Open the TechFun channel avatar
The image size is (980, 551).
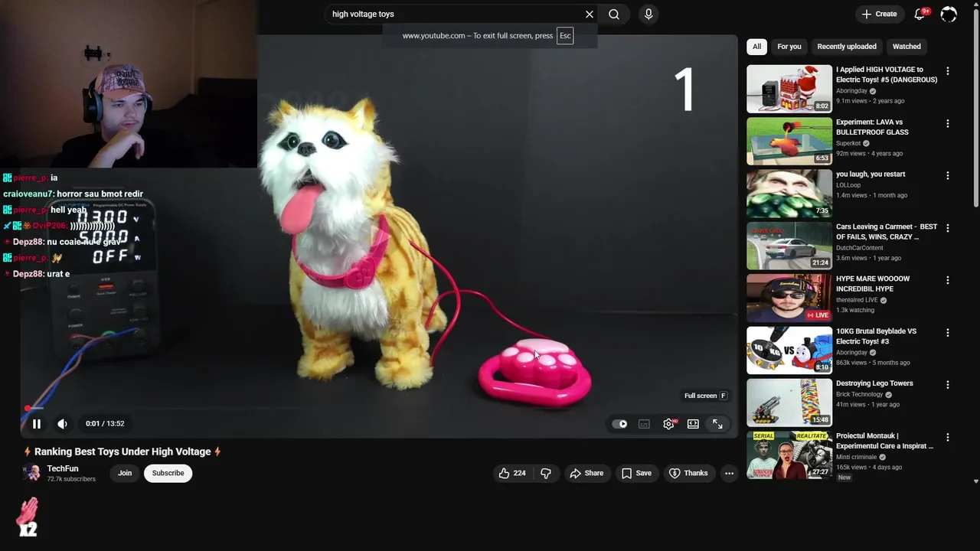point(32,473)
